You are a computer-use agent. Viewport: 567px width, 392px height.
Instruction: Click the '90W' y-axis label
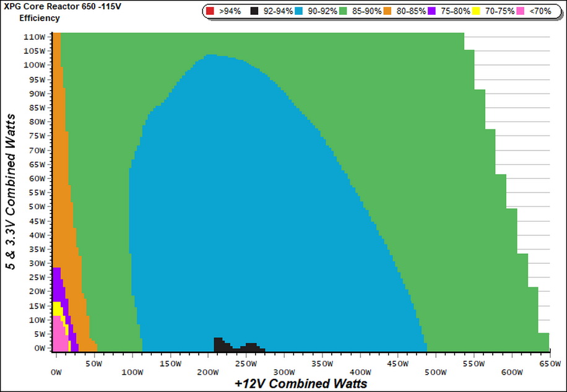pos(37,94)
